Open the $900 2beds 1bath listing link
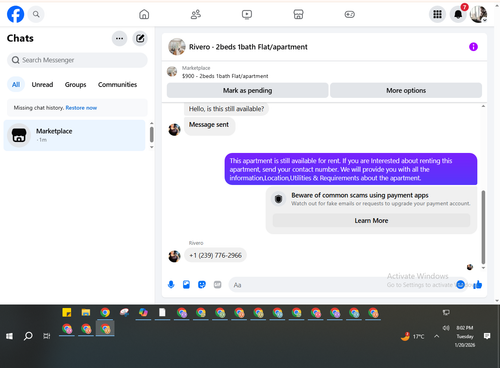 (x=225, y=76)
